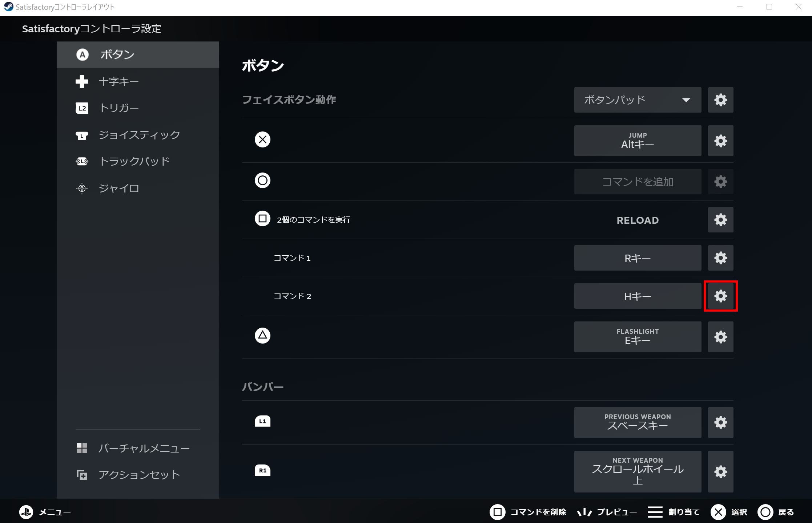812x523 pixels.
Task: Open gear settings for PREVIOUS WEAPON binding
Action: [720, 422]
